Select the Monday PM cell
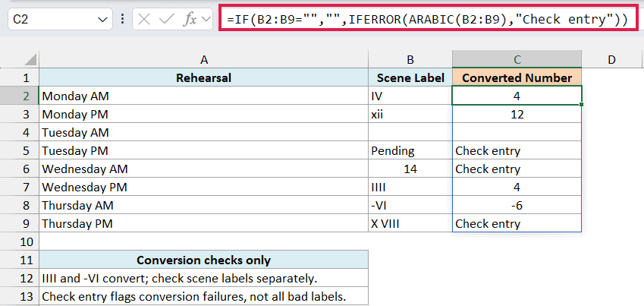 pos(204,114)
